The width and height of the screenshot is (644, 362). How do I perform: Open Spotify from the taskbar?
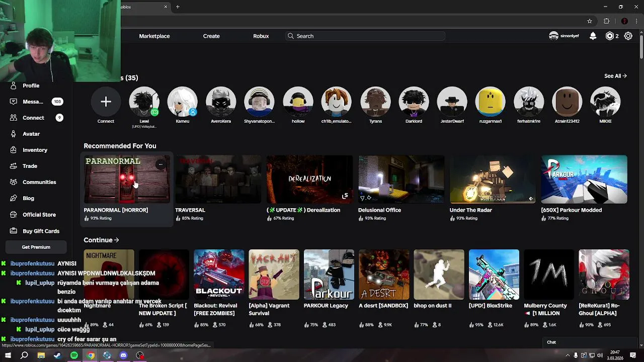pyautogui.click(x=74, y=355)
